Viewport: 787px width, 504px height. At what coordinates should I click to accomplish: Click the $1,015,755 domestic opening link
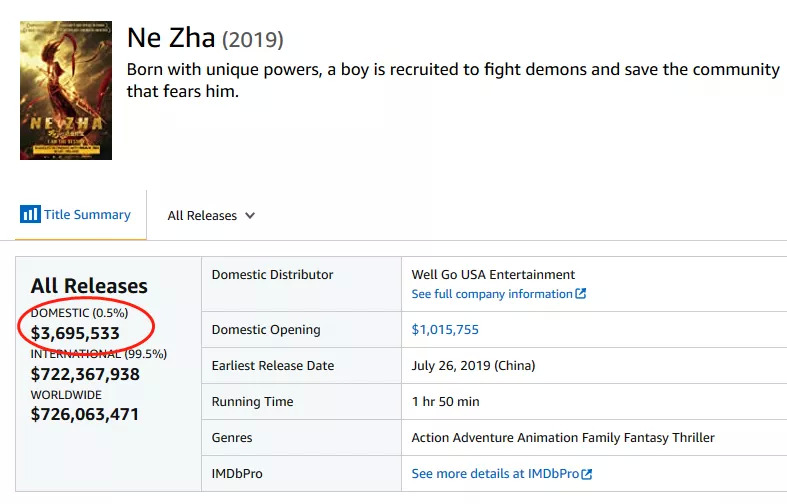click(x=445, y=330)
